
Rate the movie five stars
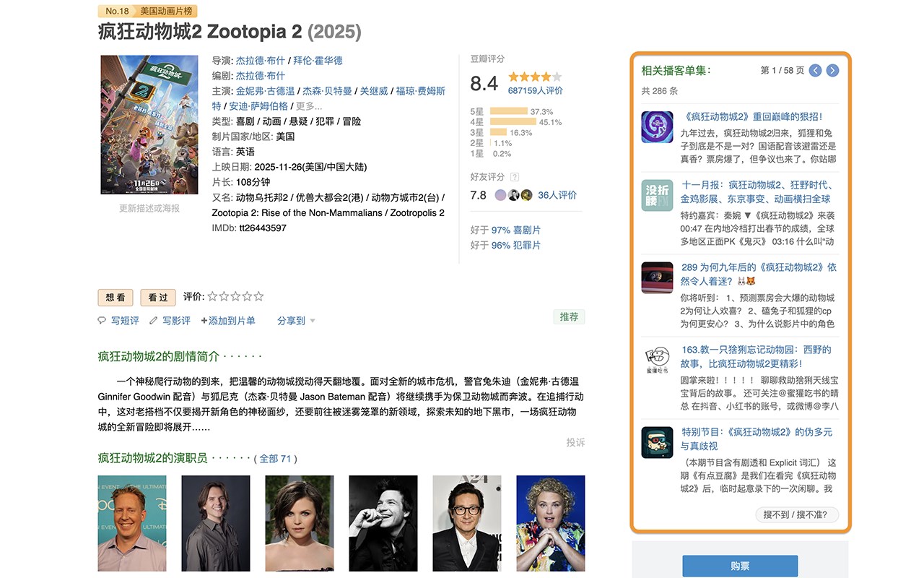pos(258,296)
